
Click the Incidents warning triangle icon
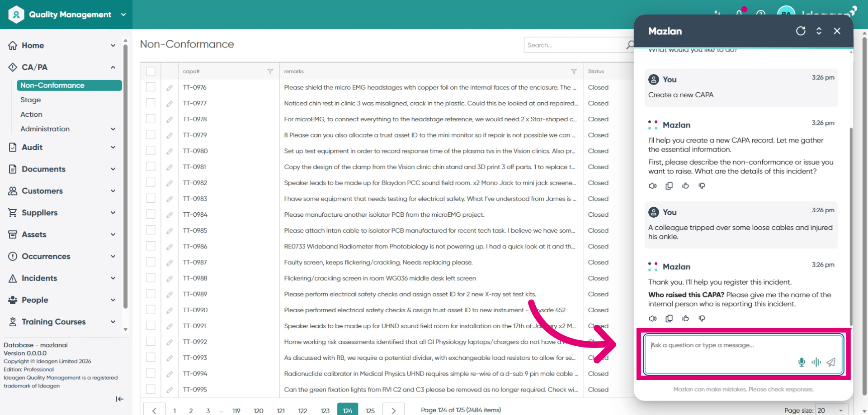pyautogui.click(x=13, y=278)
